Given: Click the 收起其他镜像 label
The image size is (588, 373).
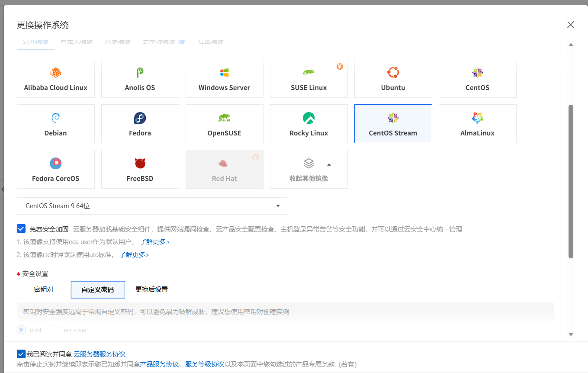Looking at the screenshot, I should [x=308, y=178].
